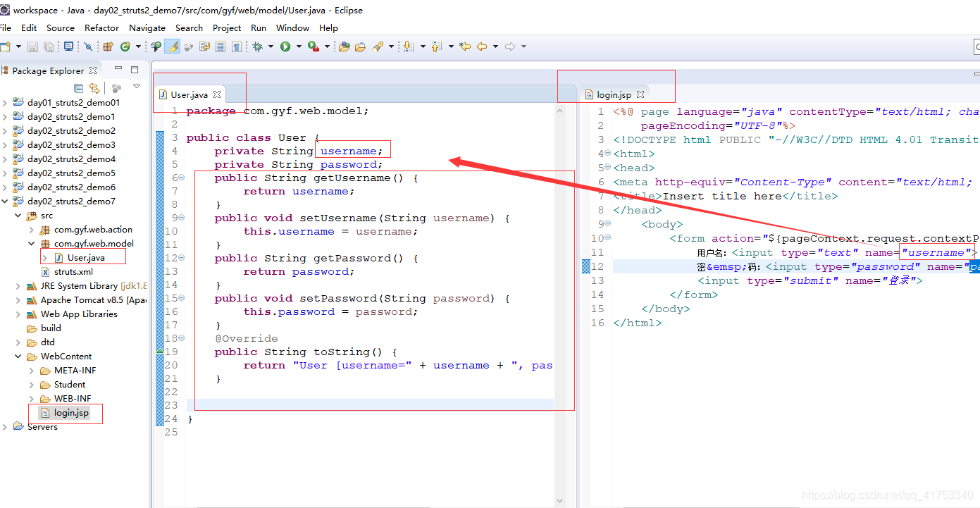
Task: Open the Window menu
Action: [292, 28]
